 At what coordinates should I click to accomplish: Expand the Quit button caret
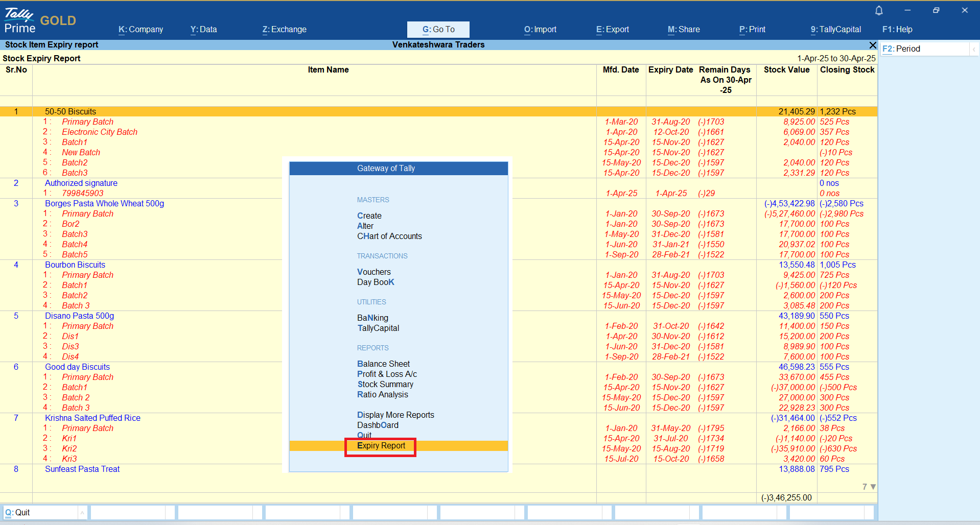[x=82, y=512]
